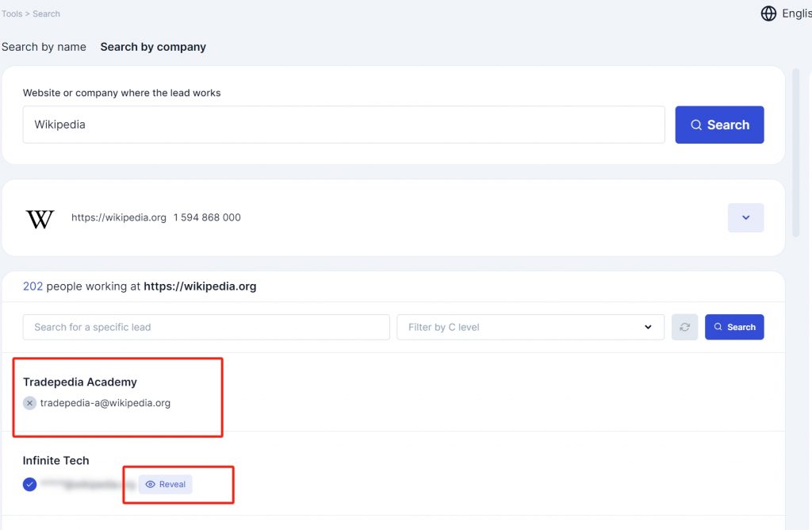This screenshot has width=812, height=530.
Task: Click the Wikipedia W logo
Action: coord(40,219)
